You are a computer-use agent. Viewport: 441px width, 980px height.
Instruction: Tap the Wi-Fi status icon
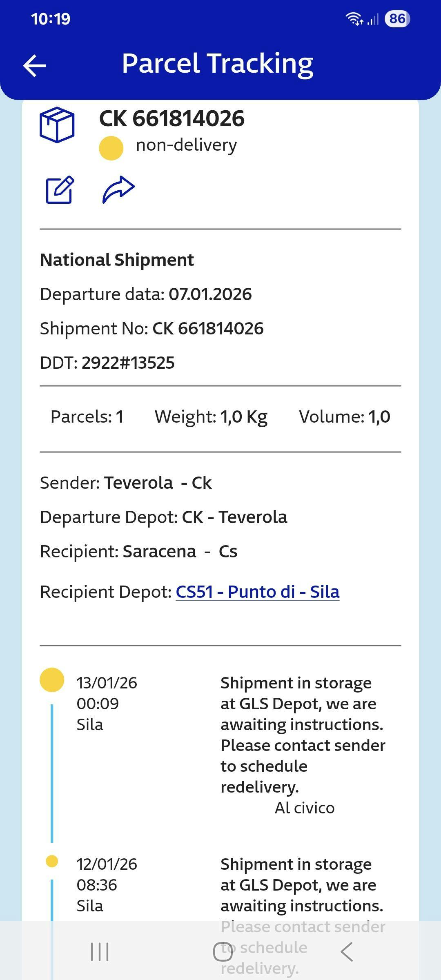tap(354, 19)
